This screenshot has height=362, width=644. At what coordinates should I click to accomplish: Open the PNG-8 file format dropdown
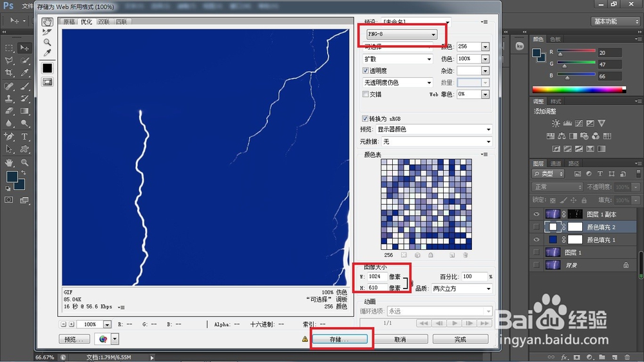click(x=401, y=34)
